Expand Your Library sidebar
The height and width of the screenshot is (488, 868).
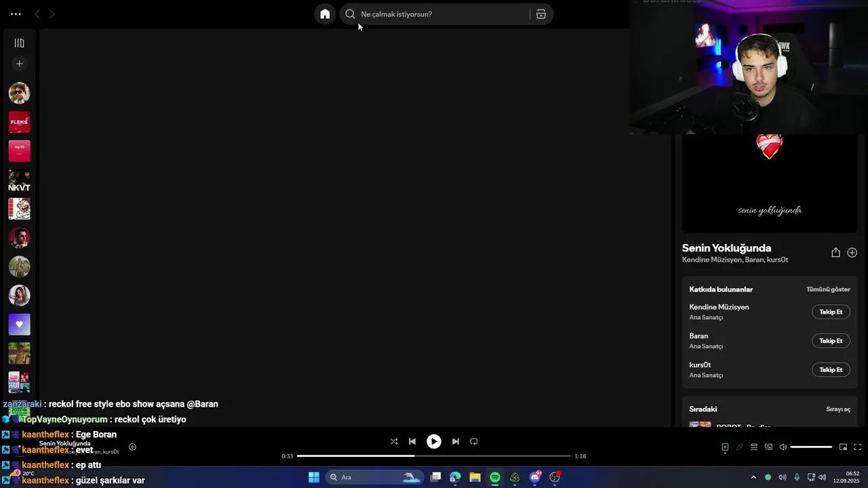coord(19,43)
